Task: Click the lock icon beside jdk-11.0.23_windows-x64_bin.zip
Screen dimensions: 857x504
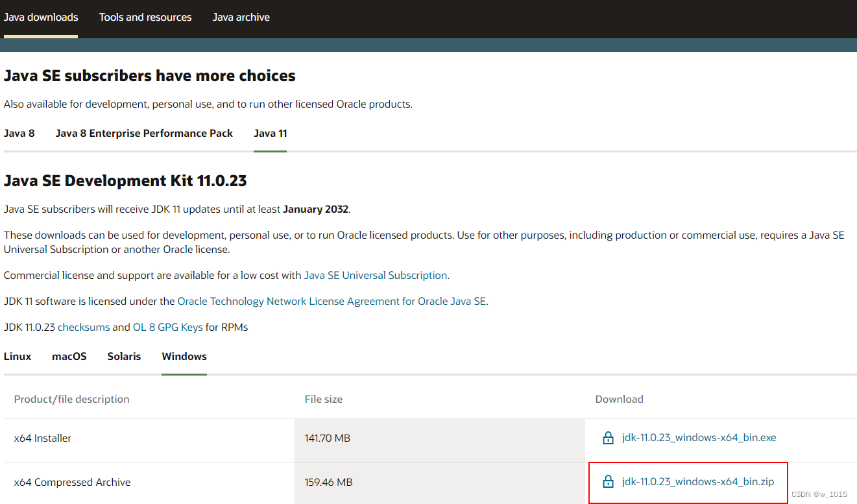Action: 608,482
